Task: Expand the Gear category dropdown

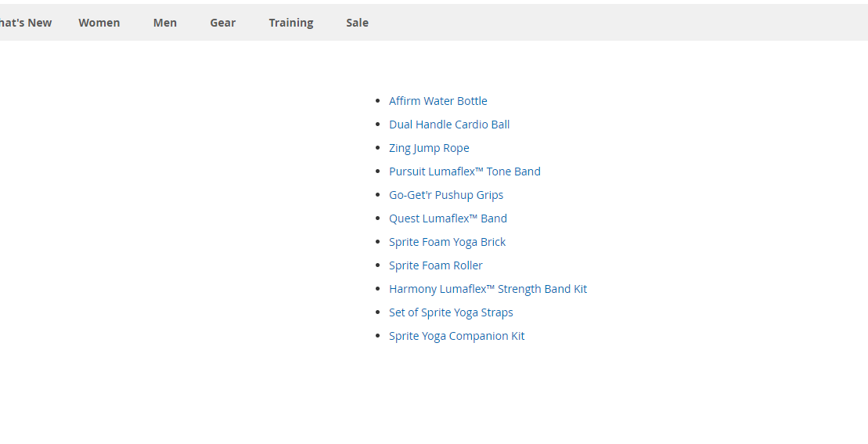Action: coord(222,23)
